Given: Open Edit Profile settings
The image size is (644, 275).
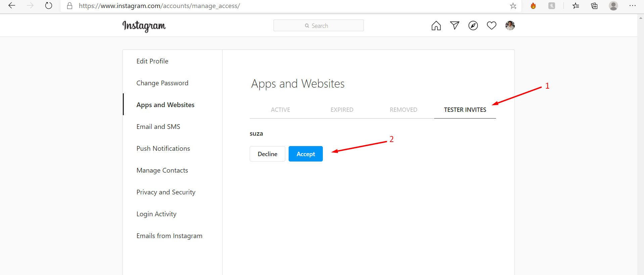Looking at the screenshot, I should [x=152, y=61].
